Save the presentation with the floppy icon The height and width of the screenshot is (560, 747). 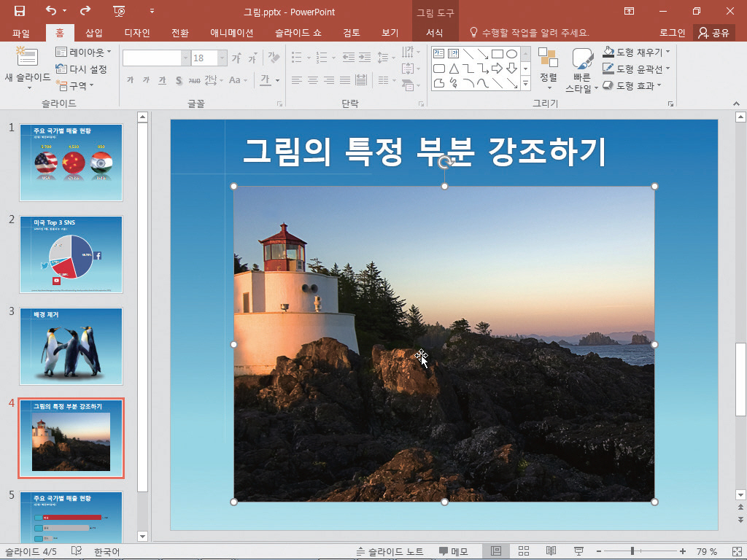point(20,11)
